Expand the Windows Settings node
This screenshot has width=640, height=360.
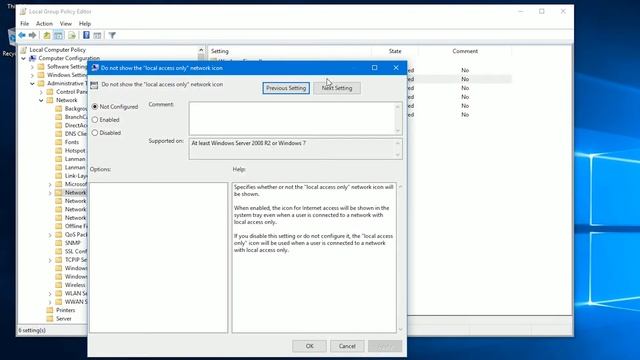[32, 75]
